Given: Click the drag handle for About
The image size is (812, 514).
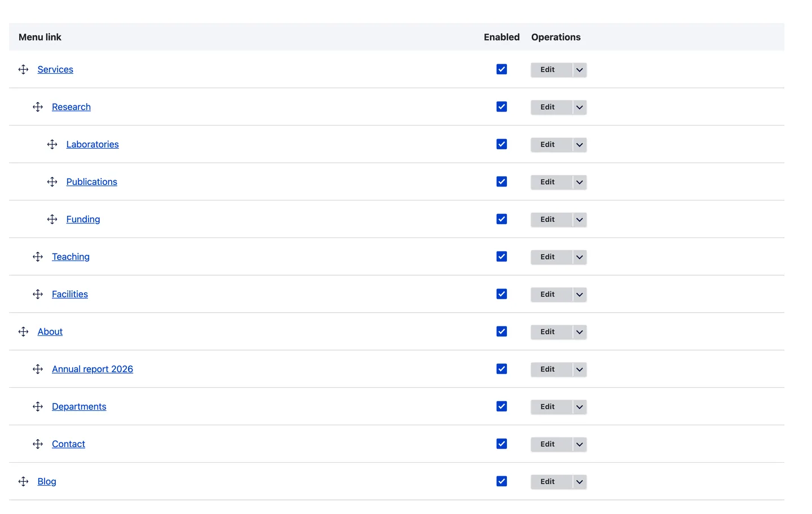Looking at the screenshot, I should (x=23, y=332).
